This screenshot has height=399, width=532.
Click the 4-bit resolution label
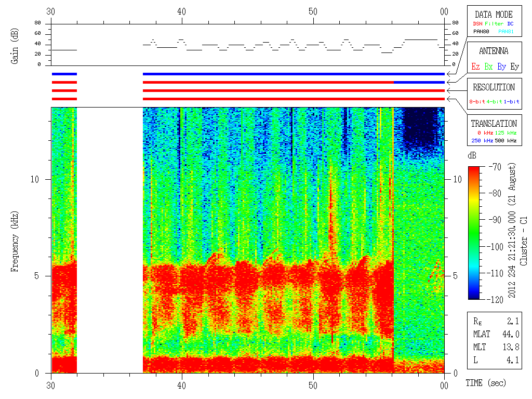pyautogui.click(x=494, y=101)
